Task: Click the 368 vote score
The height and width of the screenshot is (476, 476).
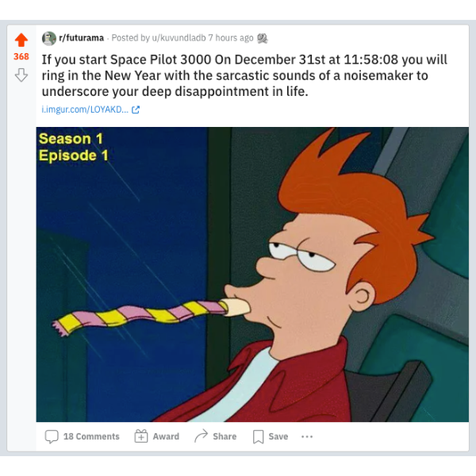Action: (21, 56)
